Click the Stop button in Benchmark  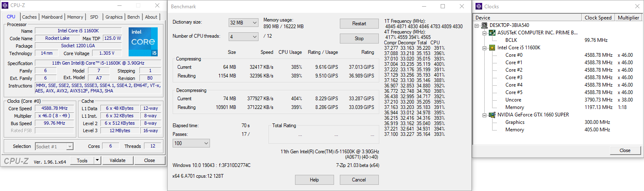(x=359, y=39)
